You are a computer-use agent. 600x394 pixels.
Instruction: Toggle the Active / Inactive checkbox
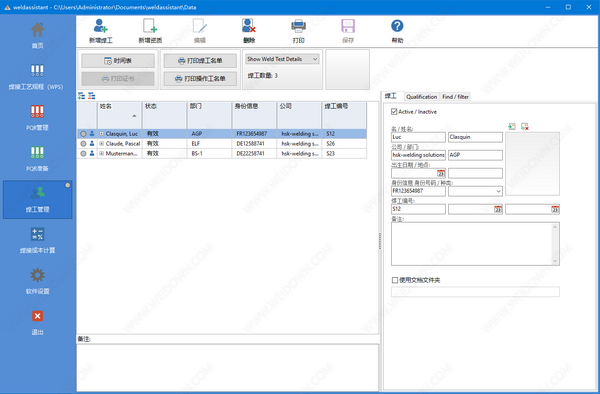(x=394, y=112)
